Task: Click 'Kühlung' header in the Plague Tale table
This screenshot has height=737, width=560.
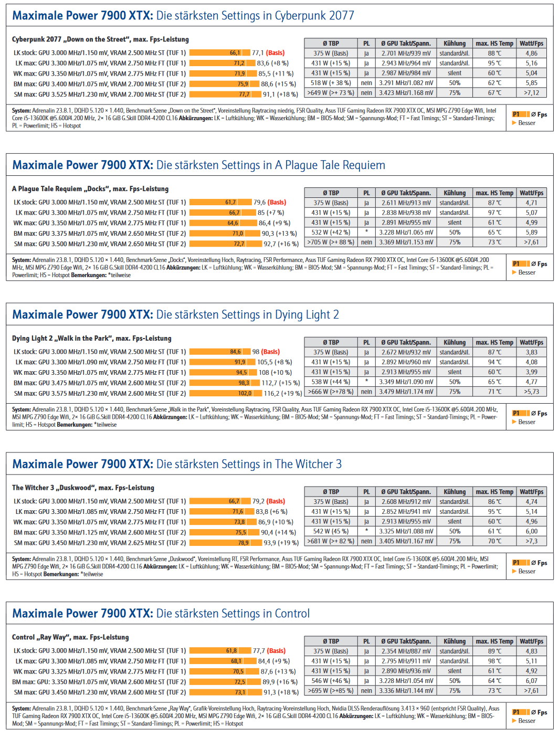Action: click(x=455, y=193)
